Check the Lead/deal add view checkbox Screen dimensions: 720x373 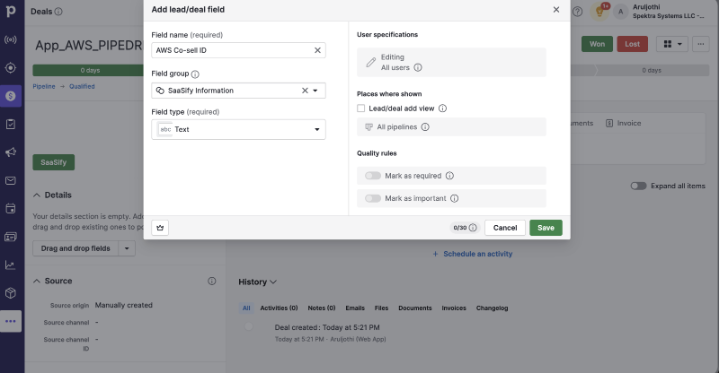(361, 108)
